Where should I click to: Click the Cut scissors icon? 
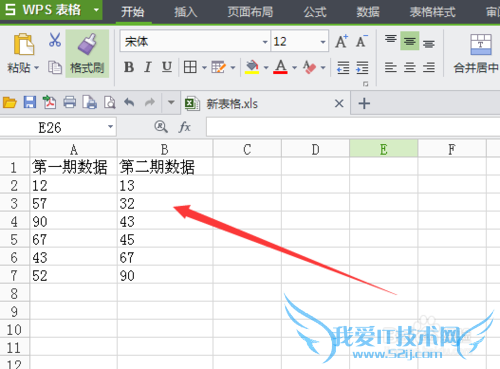tap(55, 40)
